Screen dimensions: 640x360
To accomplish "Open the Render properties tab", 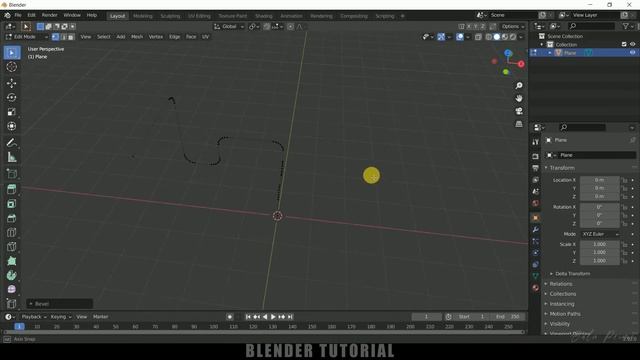I will coord(536,156).
